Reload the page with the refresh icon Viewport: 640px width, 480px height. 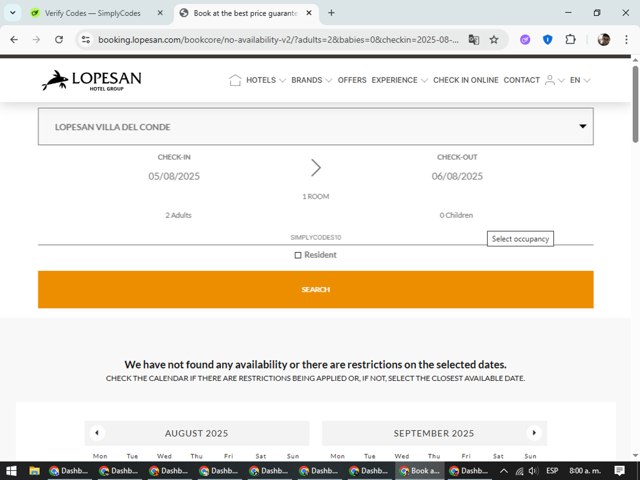point(59,40)
